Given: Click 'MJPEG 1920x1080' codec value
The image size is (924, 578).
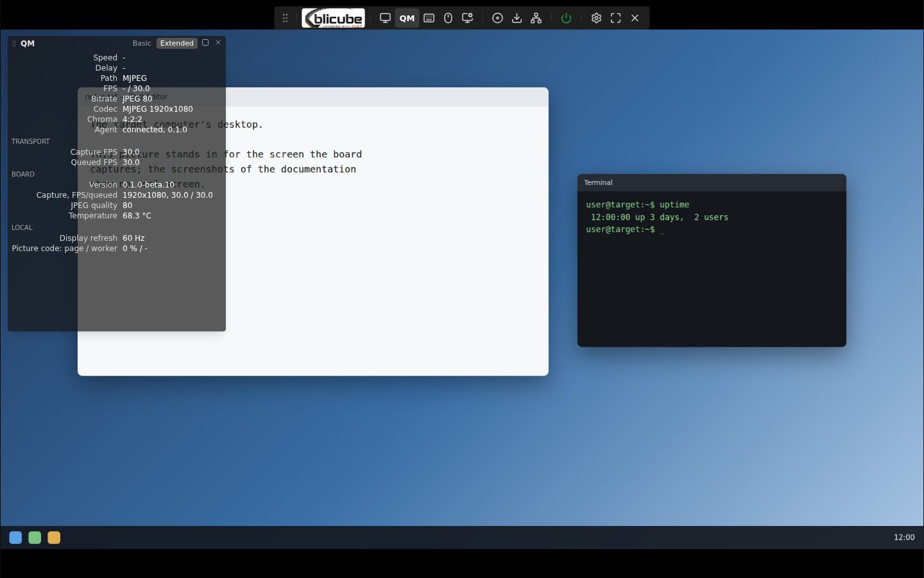Looking at the screenshot, I should coord(158,109).
